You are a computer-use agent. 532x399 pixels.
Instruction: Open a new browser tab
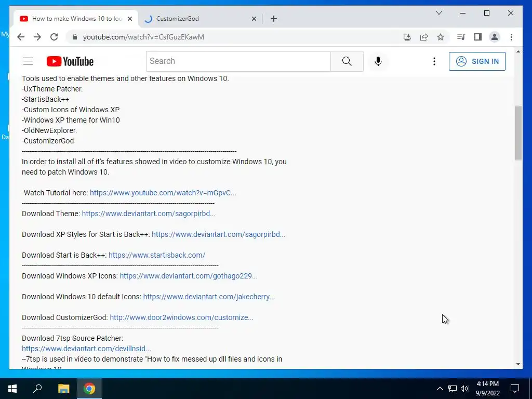pos(274,19)
